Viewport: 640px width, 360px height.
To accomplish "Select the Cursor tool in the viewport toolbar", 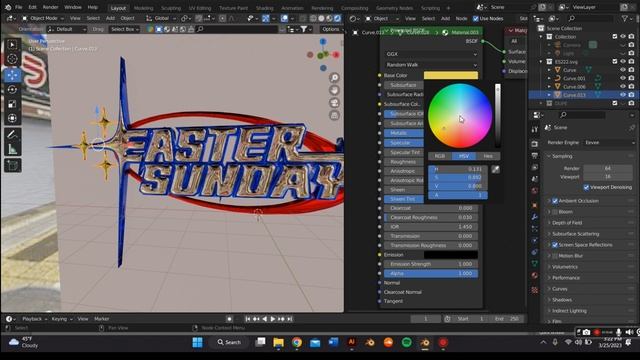I will pos(12,59).
